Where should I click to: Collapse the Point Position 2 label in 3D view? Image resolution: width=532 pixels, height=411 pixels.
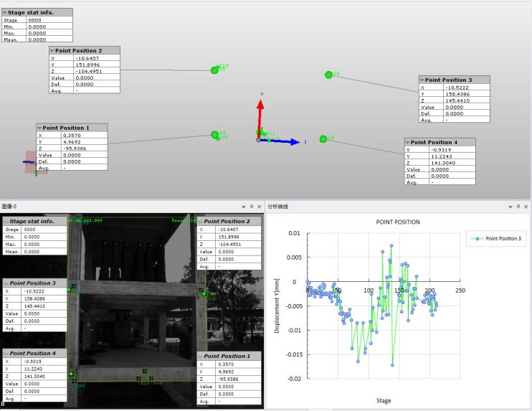click(52, 51)
